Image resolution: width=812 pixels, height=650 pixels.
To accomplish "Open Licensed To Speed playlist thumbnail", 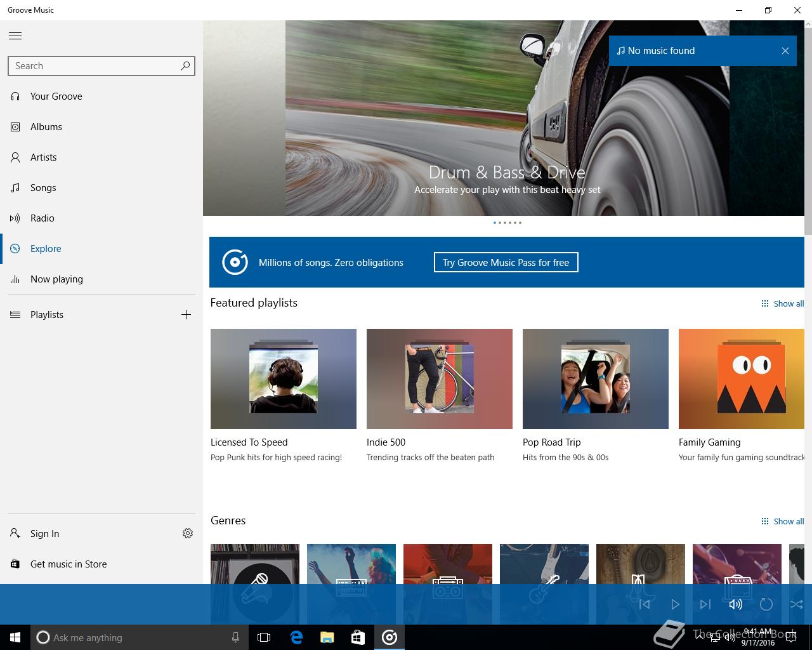I will [x=284, y=379].
